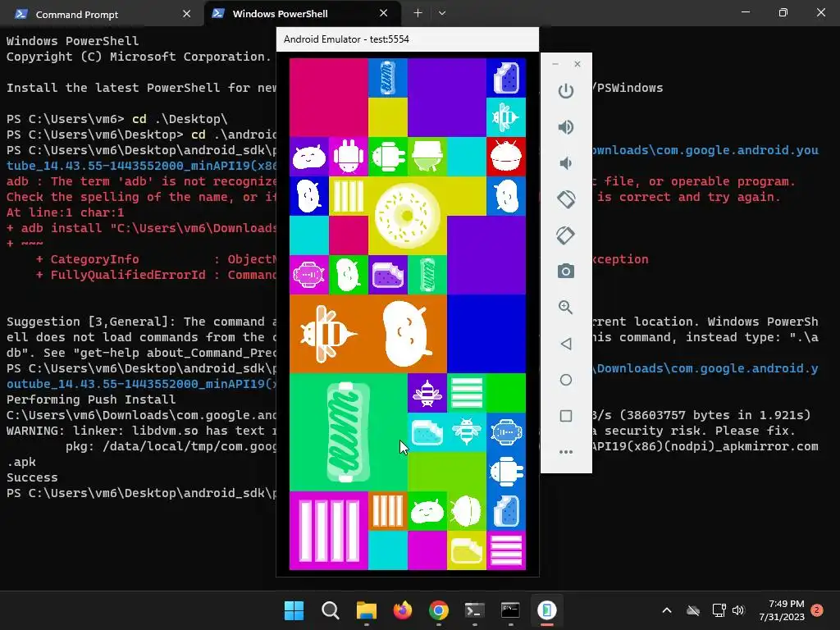Click the "Performing Push Install" text
The width and height of the screenshot is (840, 630).
pos(91,399)
